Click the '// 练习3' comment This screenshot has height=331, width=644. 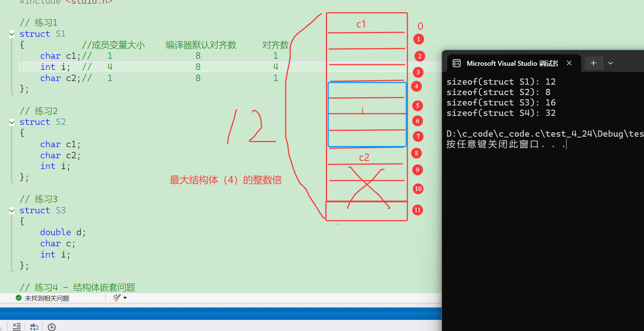coord(39,199)
